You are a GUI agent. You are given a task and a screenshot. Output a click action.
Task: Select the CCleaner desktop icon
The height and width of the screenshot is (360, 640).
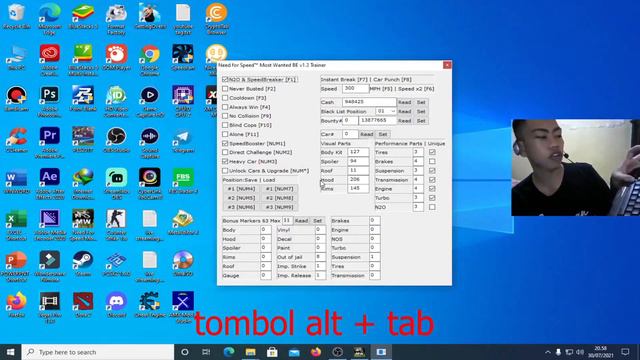pos(16,140)
